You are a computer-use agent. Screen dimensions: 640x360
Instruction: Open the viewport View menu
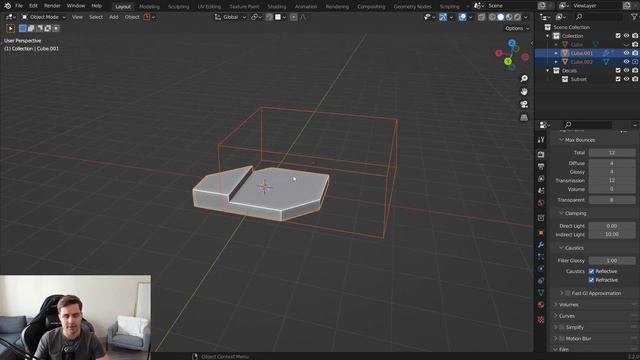pyautogui.click(x=77, y=17)
